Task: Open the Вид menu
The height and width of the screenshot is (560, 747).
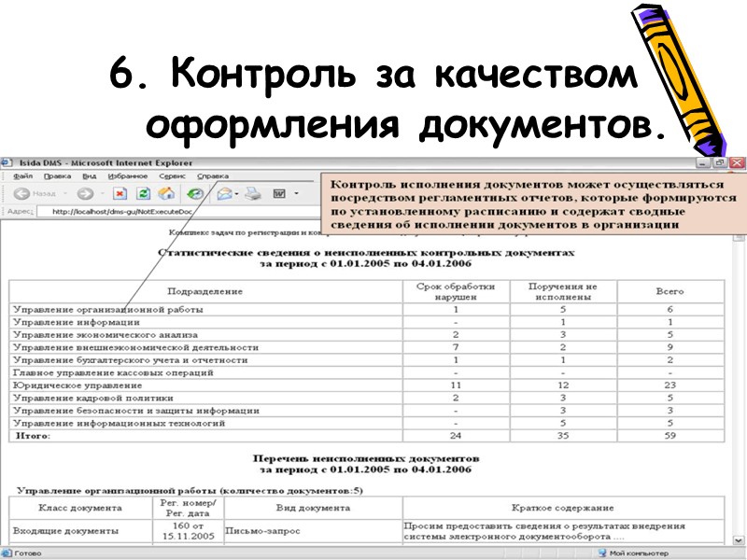Action: coord(89,176)
